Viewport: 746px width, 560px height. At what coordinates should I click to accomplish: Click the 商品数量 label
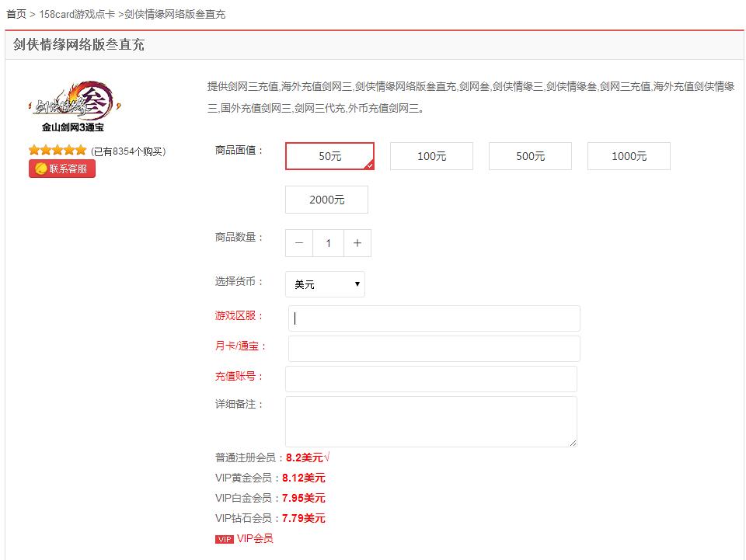click(x=239, y=237)
